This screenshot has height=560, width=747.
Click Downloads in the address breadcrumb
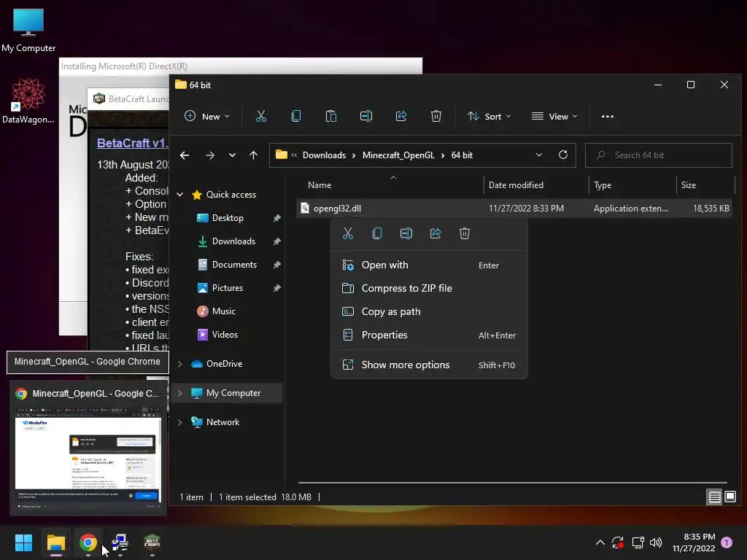pyautogui.click(x=324, y=155)
